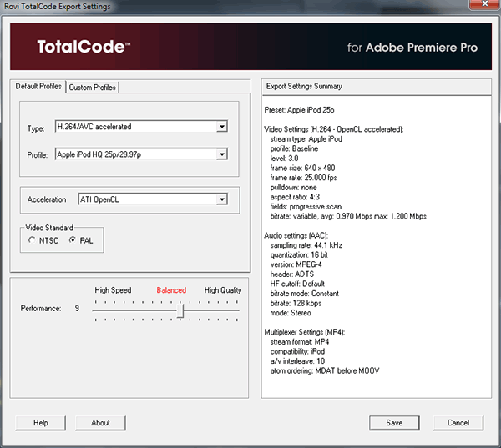501x448 pixels.
Task: Click the 'level: 3.0' line
Action: pyautogui.click(x=284, y=159)
